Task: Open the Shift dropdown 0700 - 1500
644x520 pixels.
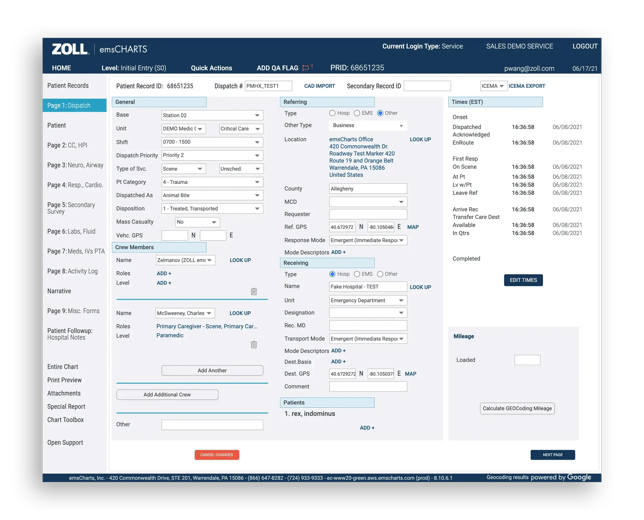Action: [x=212, y=142]
